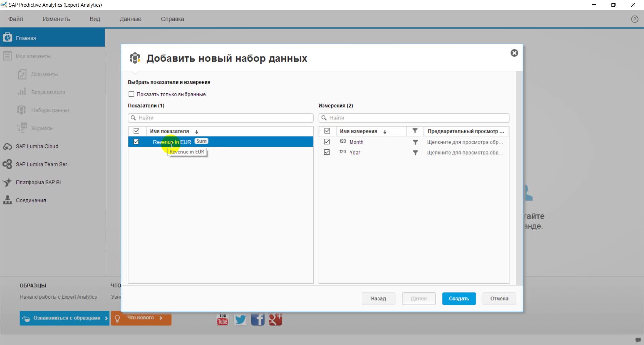Select the 'Month' dimension name
This screenshot has width=644, height=345.
click(356, 142)
